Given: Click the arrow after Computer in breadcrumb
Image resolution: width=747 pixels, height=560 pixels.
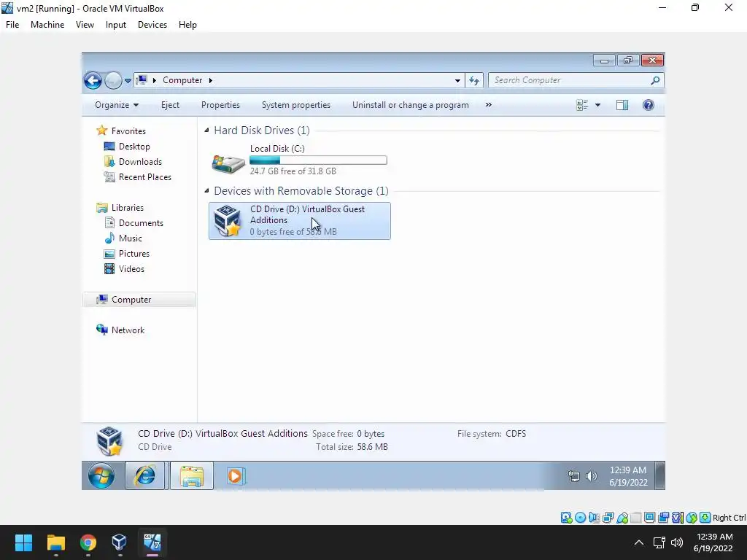Looking at the screenshot, I should click(x=210, y=80).
